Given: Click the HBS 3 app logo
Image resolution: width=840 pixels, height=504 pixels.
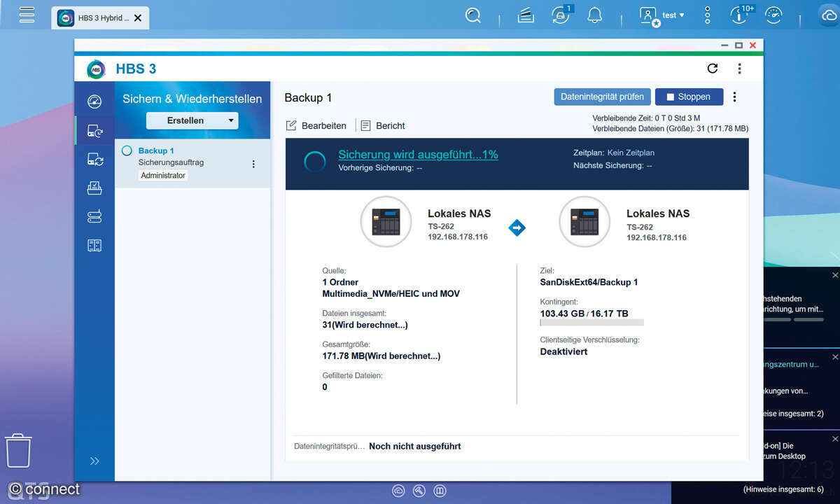Looking at the screenshot, I should pos(96,69).
